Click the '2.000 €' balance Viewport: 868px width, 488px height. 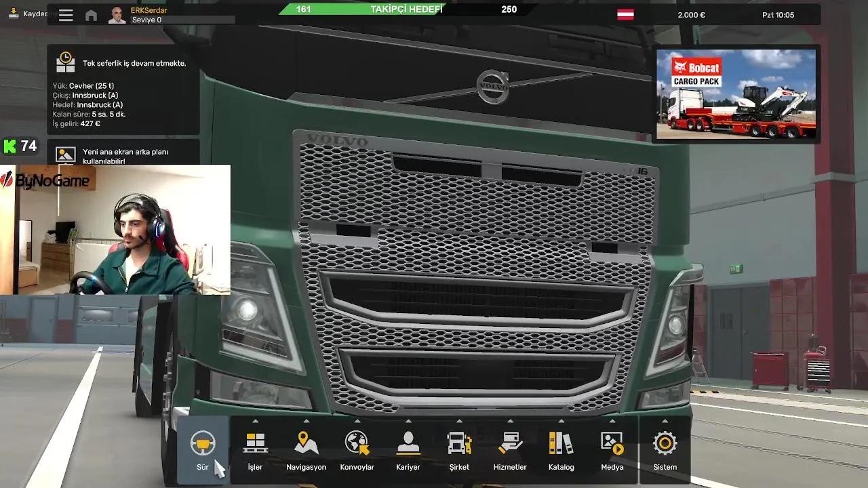point(692,15)
